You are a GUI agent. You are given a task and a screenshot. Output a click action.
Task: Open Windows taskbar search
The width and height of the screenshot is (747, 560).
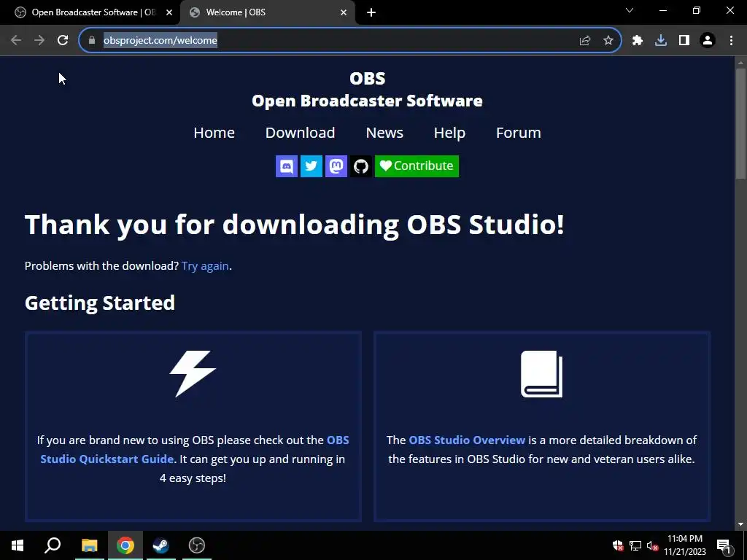tap(53, 545)
